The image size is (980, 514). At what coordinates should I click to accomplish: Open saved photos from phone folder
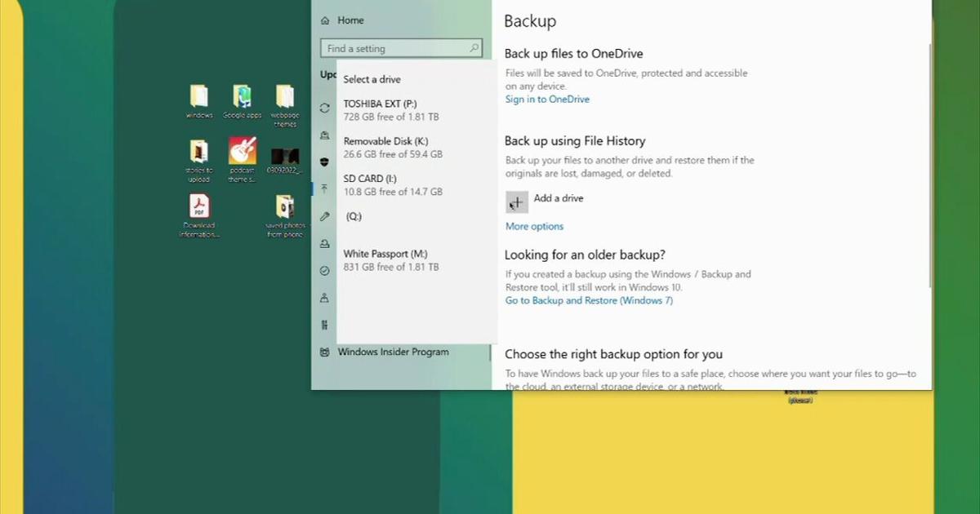[284, 216]
